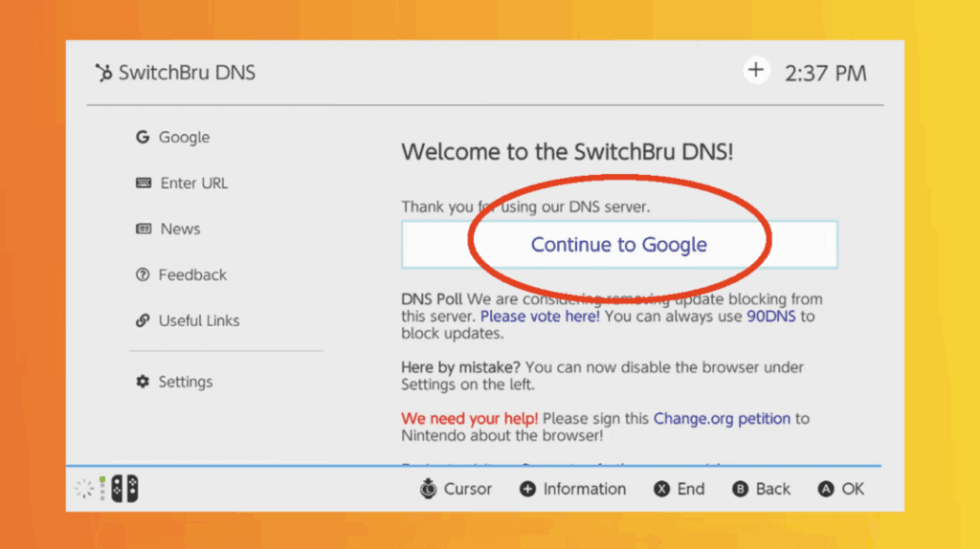Click the X button End icon

pyautogui.click(x=662, y=489)
